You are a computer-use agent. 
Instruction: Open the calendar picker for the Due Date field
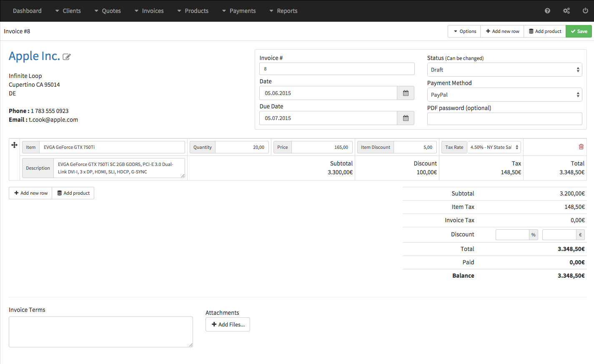(x=405, y=118)
